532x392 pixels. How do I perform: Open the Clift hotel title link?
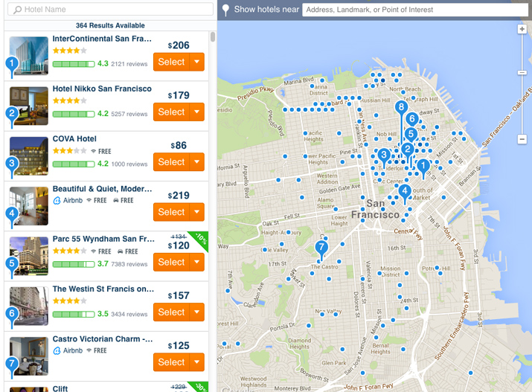click(60, 388)
